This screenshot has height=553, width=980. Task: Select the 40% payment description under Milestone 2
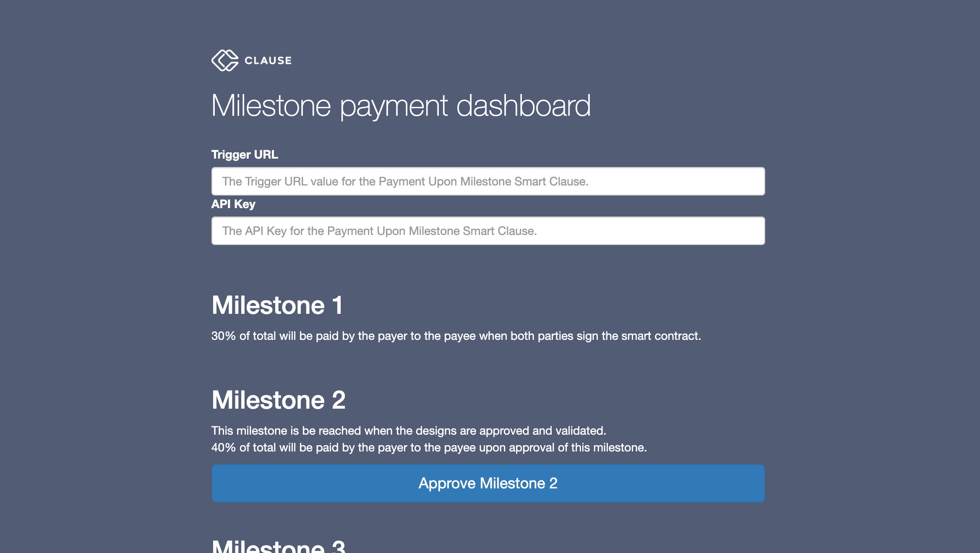tap(429, 447)
